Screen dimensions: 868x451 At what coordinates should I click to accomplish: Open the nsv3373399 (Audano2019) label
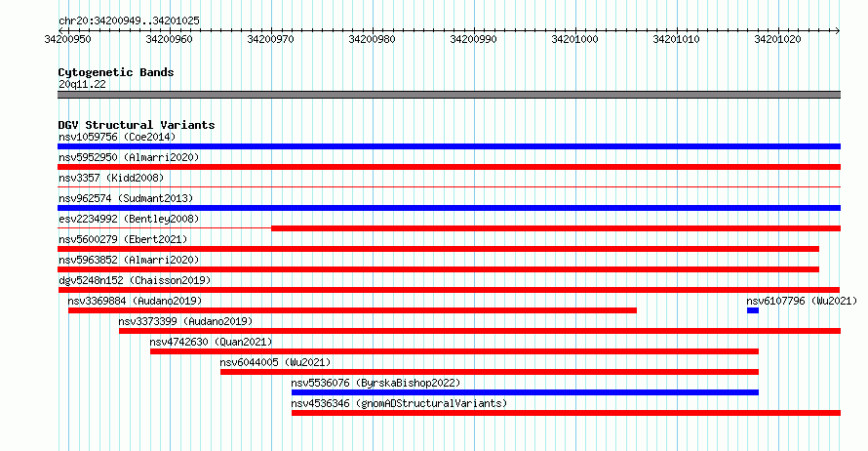click(x=185, y=321)
